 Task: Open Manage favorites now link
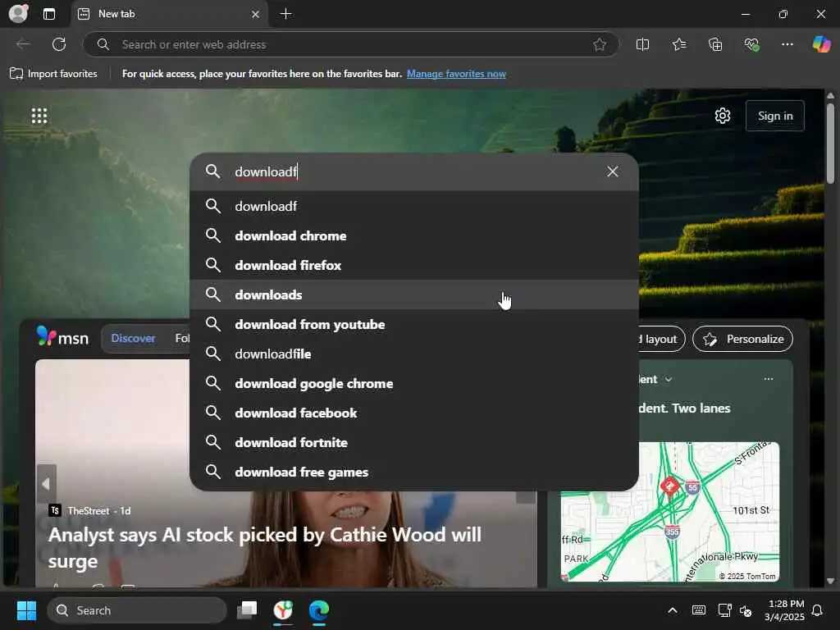(456, 74)
